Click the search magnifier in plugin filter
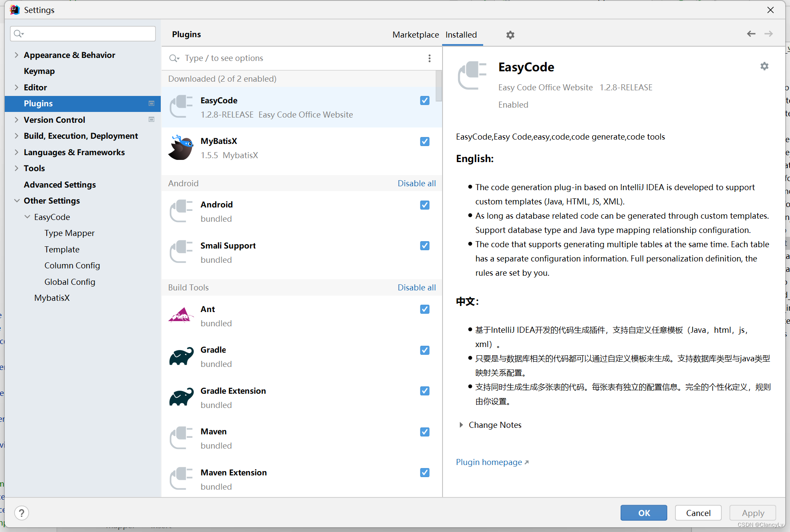 click(174, 58)
